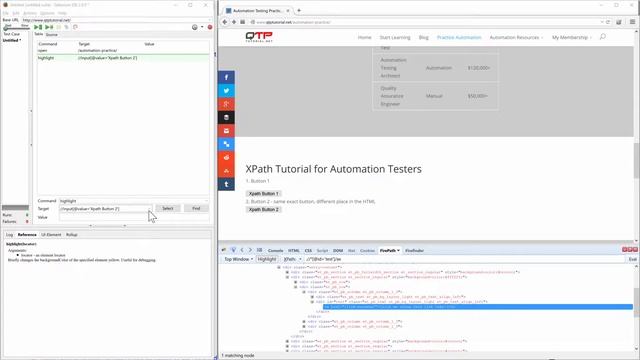Expand the Automation Resources menu
Viewport: 640px width, 360px height.
point(516,37)
